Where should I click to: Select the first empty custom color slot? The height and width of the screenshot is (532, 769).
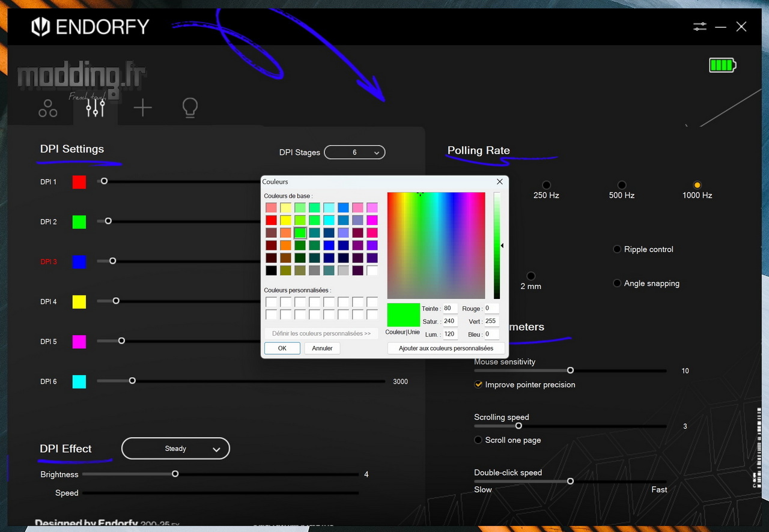[272, 302]
